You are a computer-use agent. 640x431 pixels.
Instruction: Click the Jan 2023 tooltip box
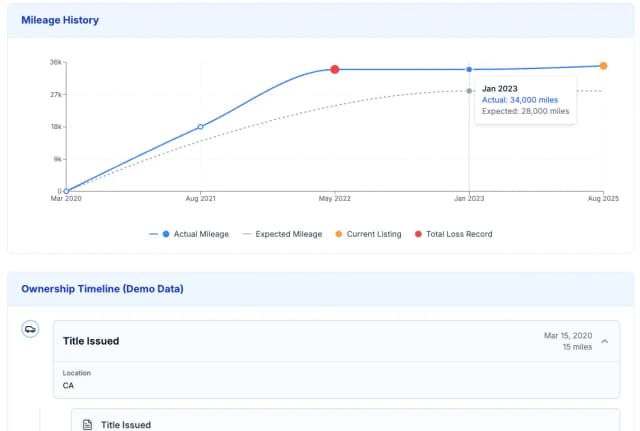[x=525, y=100]
